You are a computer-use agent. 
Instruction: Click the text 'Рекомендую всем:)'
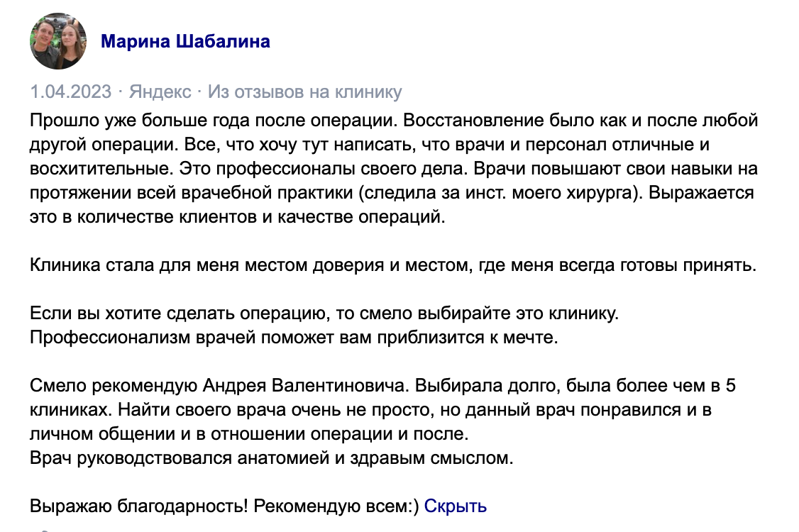tap(336, 506)
